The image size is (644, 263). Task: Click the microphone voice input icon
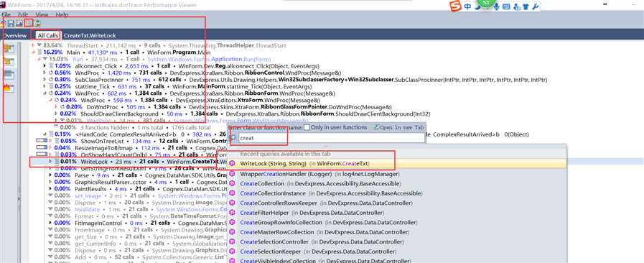click(x=497, y=7)
